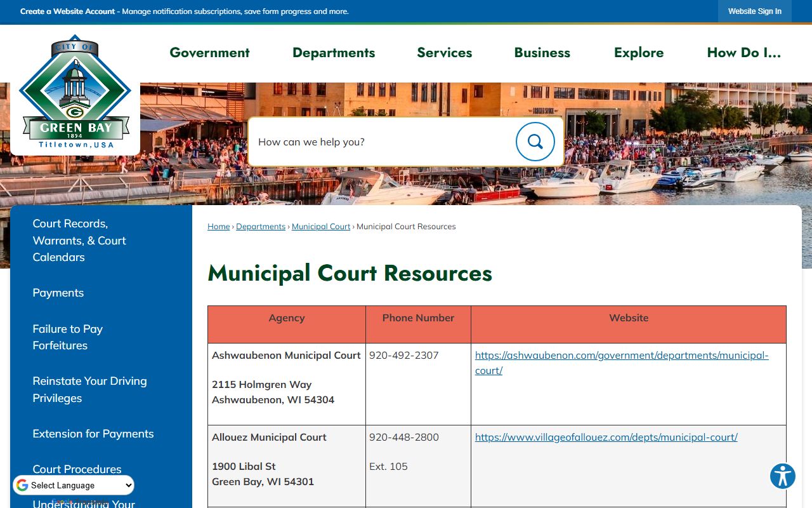The width and height of the screenshot is (812, 508).
Task: Click the Ext. 105 text
Action: pyautogui.click(x=388, y=466)
